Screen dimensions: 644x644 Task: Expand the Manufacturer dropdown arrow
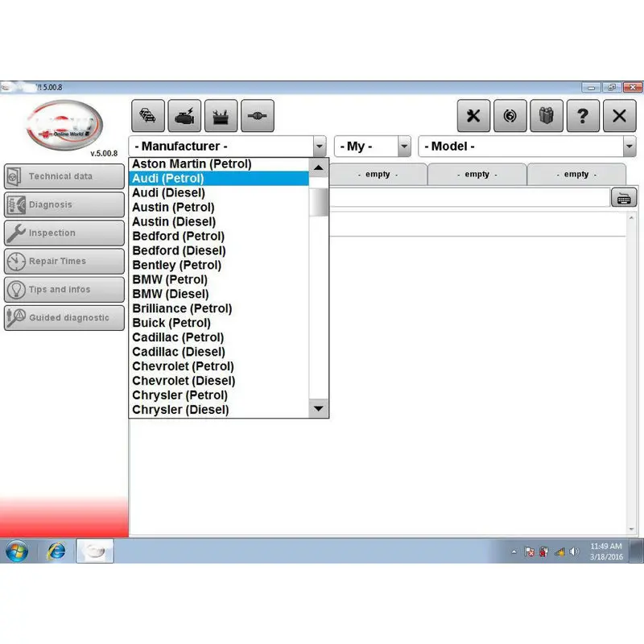[x=320, y=147]
